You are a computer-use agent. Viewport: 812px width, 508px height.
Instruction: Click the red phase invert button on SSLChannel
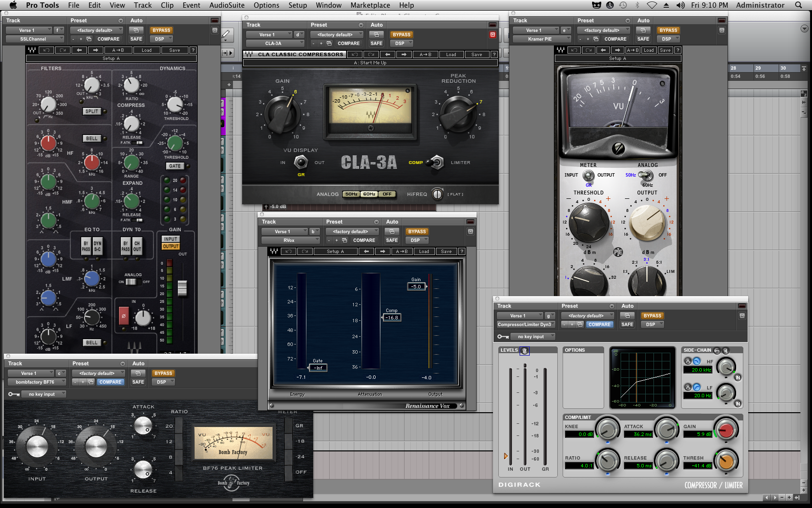[x=124, y=316]
